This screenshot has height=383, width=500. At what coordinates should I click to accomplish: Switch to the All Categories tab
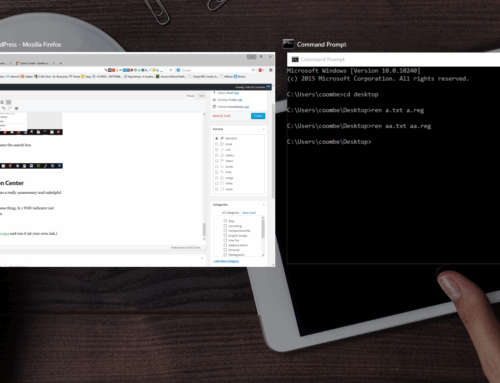tap(231, 213)
